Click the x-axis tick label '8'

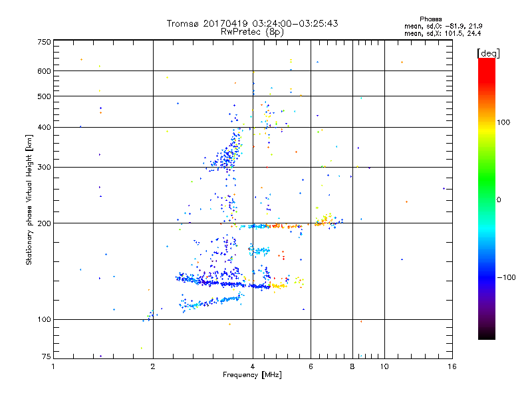click(352, 366)
